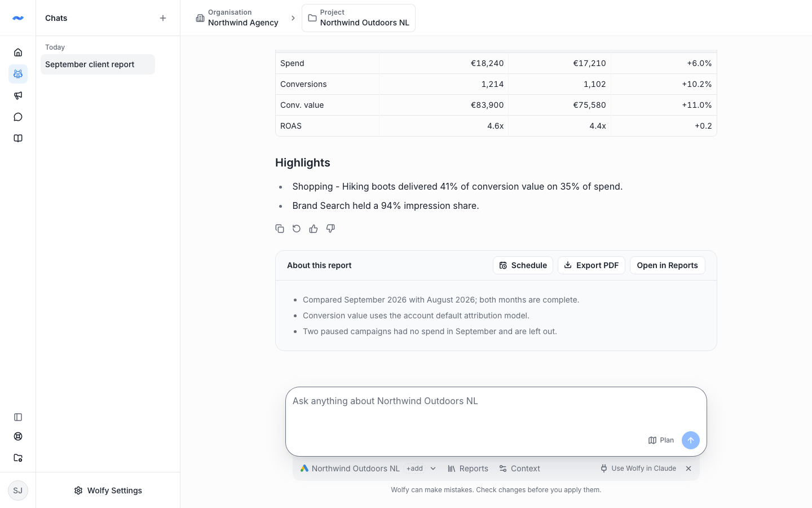
Task: Dismiss the Use Wolfy in Claude banner
Action: pos(689,468)
